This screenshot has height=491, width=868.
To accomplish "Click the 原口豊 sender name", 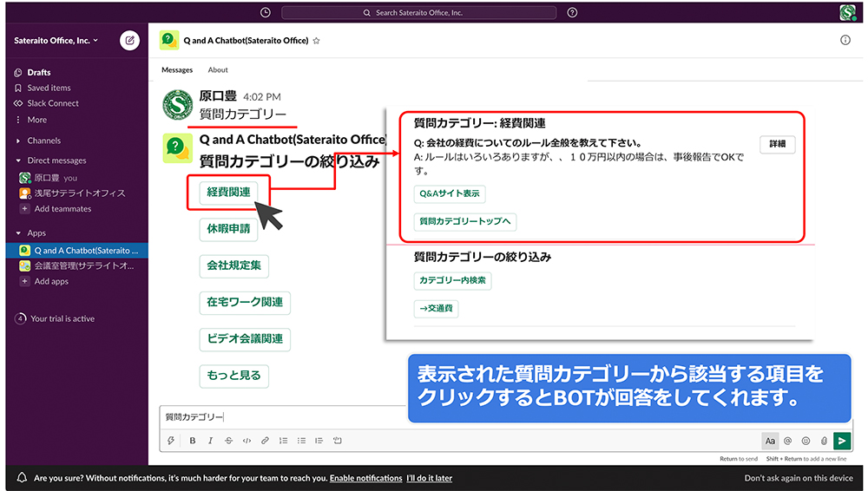I will [x=218, y=96].
